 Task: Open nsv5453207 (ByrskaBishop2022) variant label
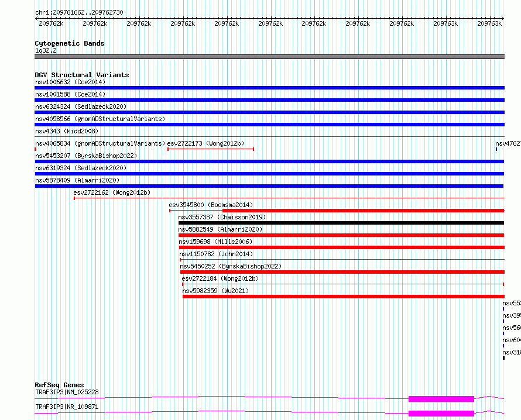pyautogui.click(x=86, y=156)
